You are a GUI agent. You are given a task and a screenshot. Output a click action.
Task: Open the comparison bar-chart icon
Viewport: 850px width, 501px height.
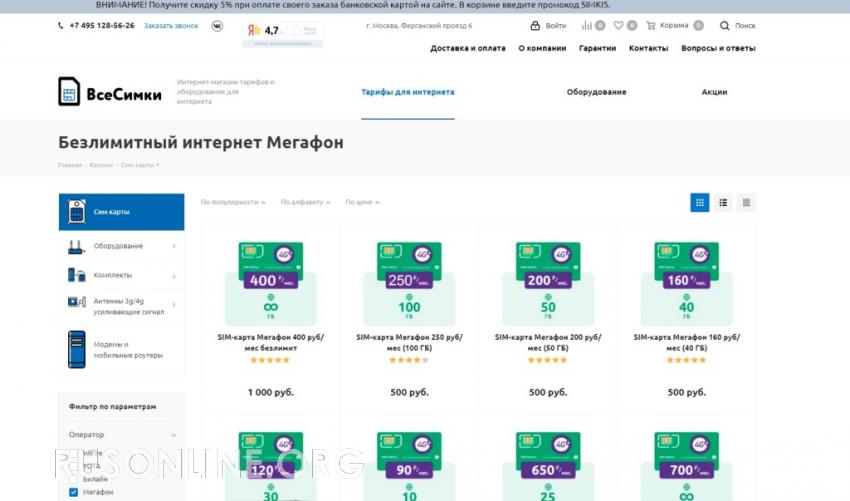pyautogui.click(x=587, y=25)
